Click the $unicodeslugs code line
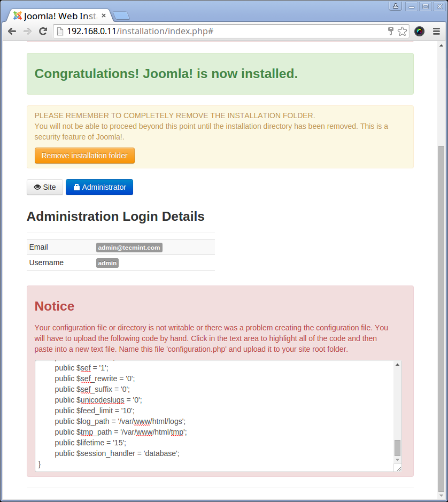448x502 pixels. coord(98,400)
